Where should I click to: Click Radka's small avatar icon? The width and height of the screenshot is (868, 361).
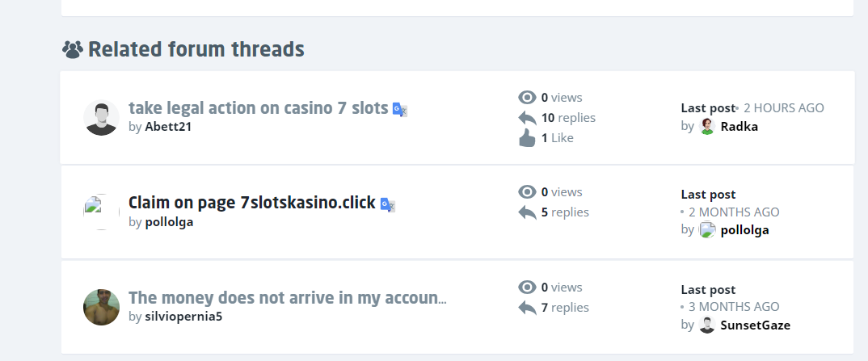tap(707, 126)
